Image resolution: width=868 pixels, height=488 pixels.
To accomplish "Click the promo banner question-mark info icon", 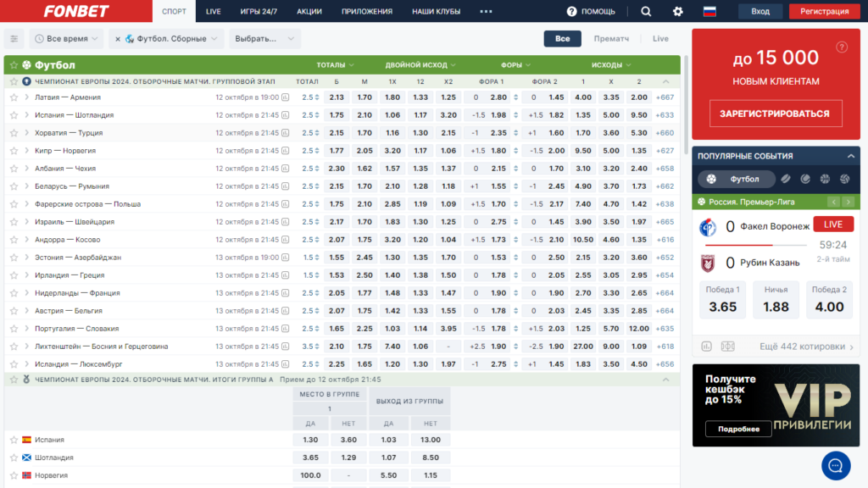I will pos(842,47).
